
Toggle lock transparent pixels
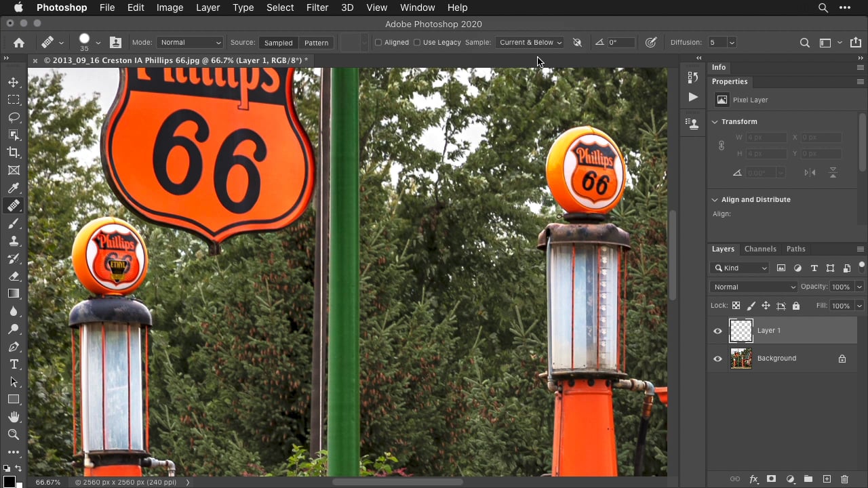click(736, 306)
